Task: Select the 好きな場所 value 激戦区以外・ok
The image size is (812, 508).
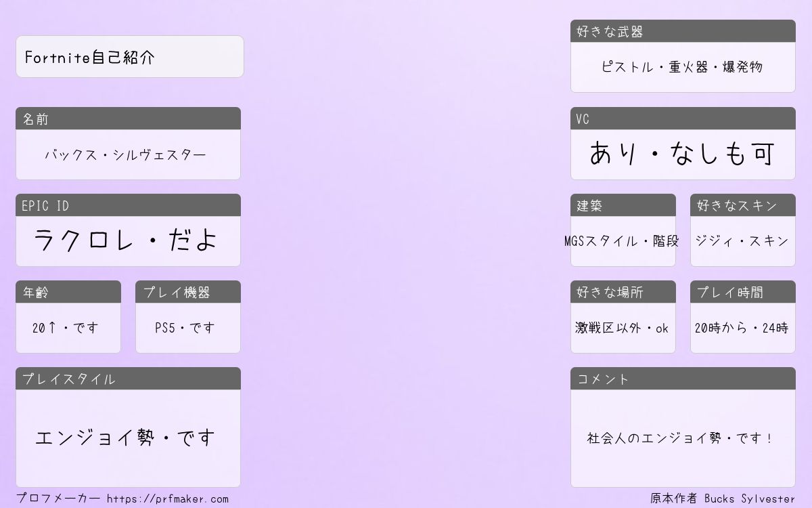Action: 622,328
